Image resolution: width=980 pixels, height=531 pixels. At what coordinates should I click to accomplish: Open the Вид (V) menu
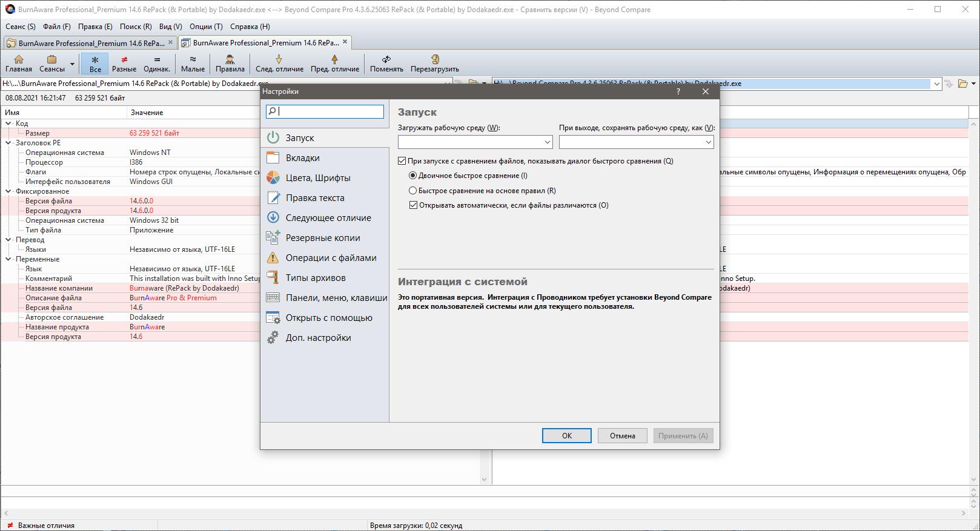coord(171,27)
